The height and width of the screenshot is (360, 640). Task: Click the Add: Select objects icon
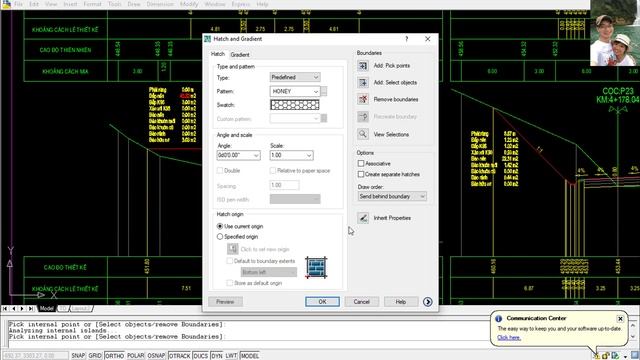[363, 82]
